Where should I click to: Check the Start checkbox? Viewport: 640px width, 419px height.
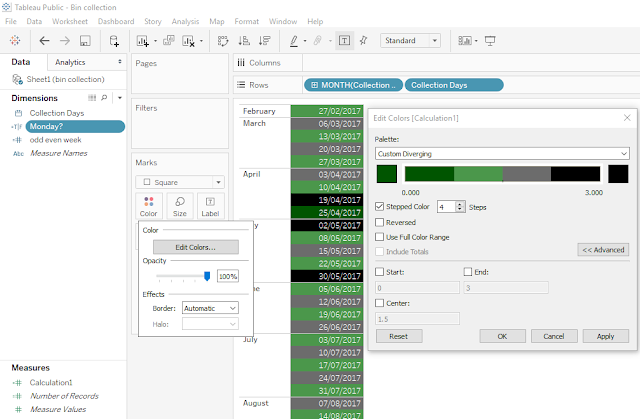click(380, 272)
